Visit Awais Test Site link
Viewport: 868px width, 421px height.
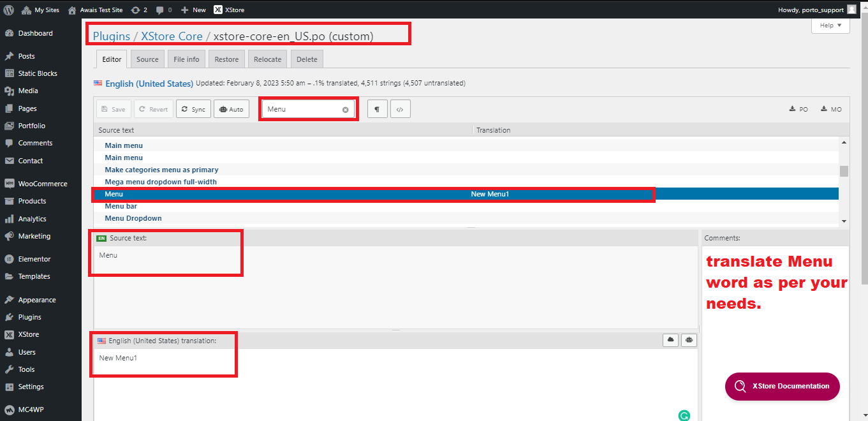tap(95, 10)
